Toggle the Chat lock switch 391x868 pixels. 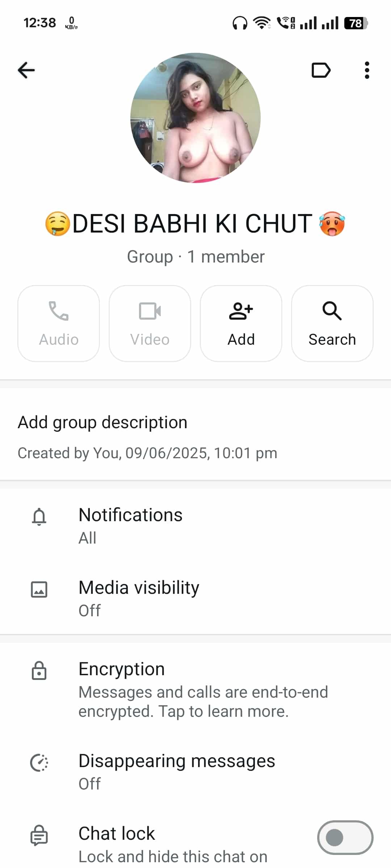click(x=345, y=837)
